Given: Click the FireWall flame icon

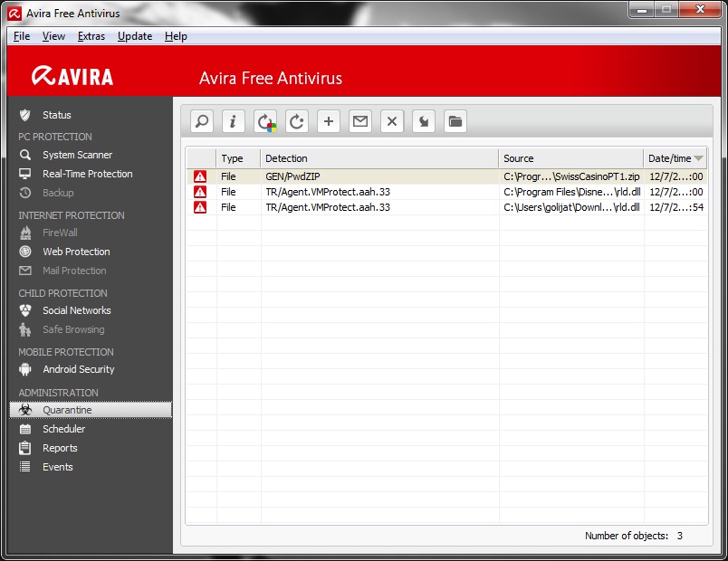Looking at the screenshot, I should point(25,233).
